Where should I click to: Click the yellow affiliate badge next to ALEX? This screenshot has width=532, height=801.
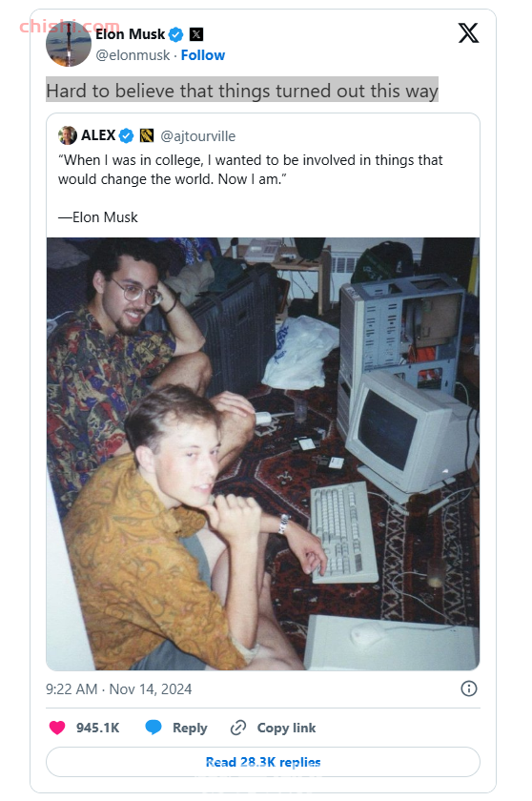(147, 135)
